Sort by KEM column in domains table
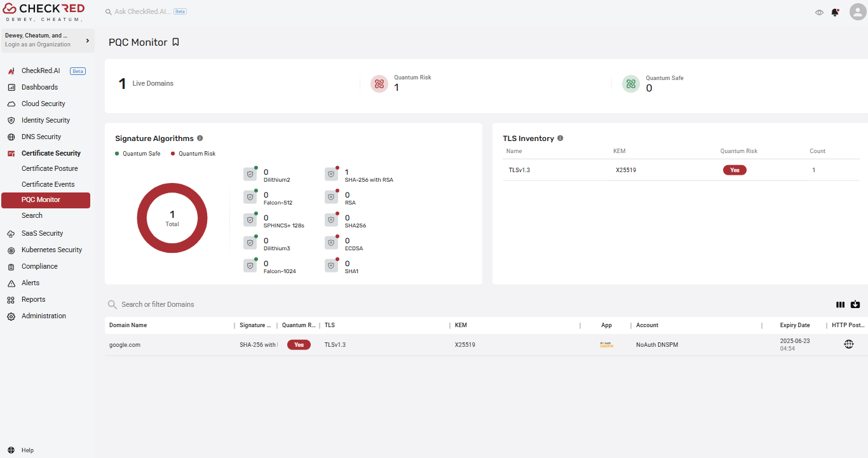 coord(461,325)
